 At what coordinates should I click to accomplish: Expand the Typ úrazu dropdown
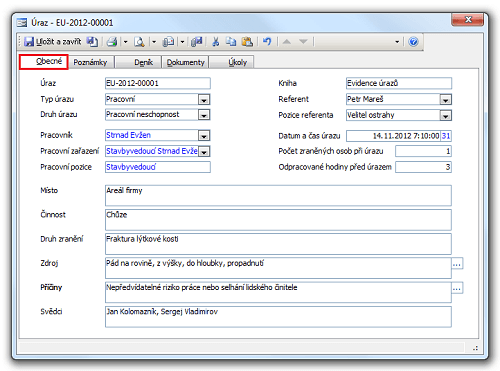[204, 99]
